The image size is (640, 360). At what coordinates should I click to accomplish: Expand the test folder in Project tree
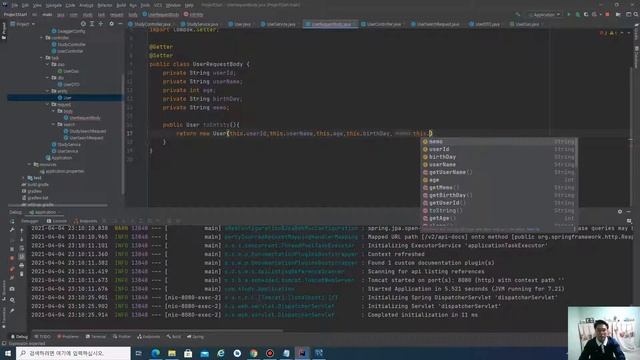[x=23, y=178]
